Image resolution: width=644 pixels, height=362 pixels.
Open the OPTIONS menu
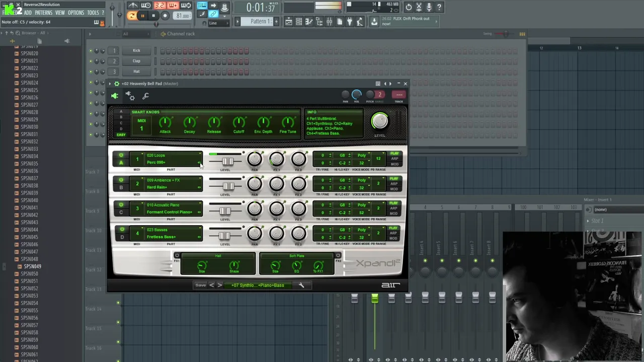[x=76, y=13]
